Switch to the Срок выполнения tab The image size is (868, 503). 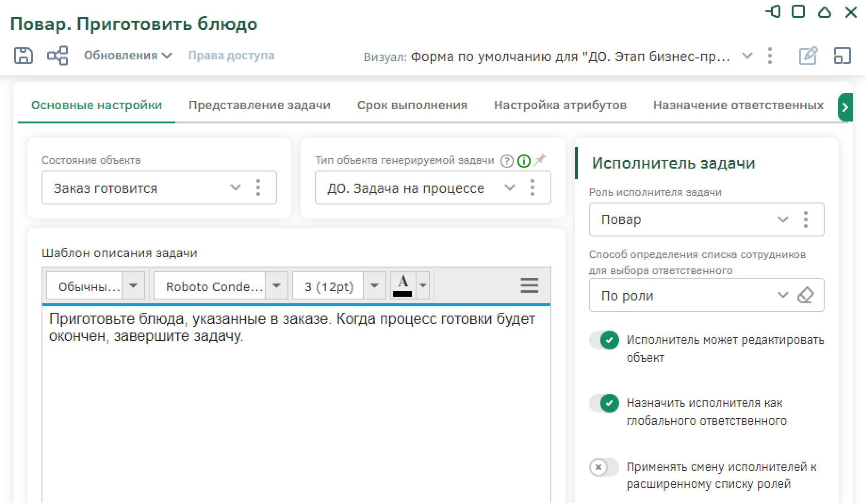[x=412, y=105]
